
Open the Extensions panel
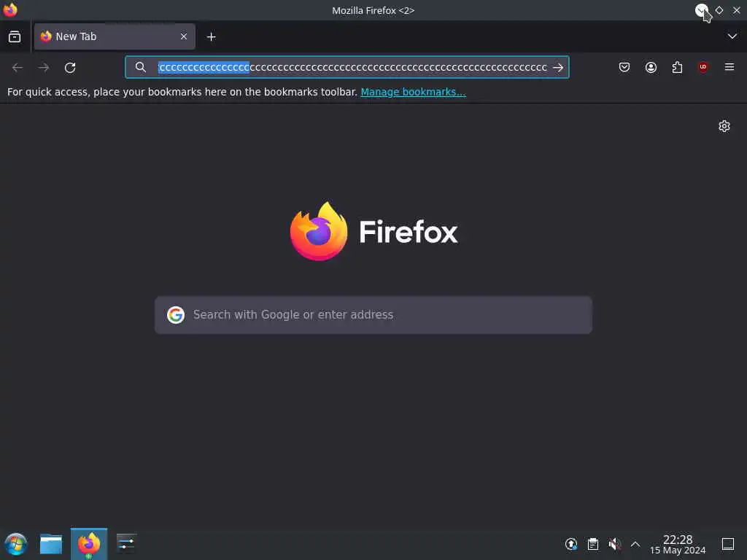[x=677, y=67]
